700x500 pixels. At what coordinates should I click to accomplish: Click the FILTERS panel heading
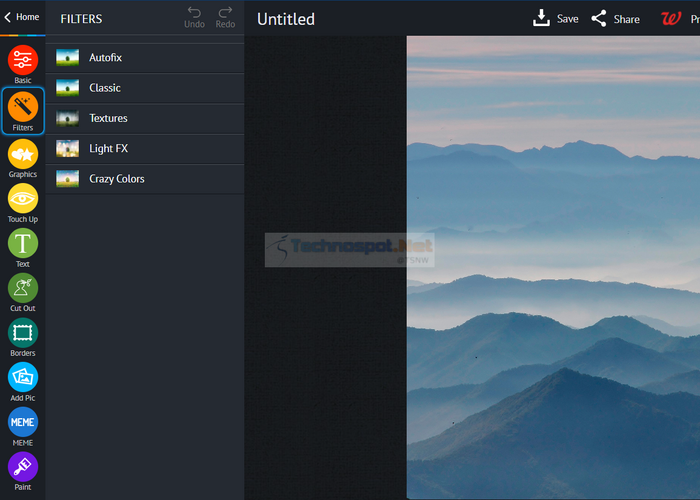[x=81, y=19]
